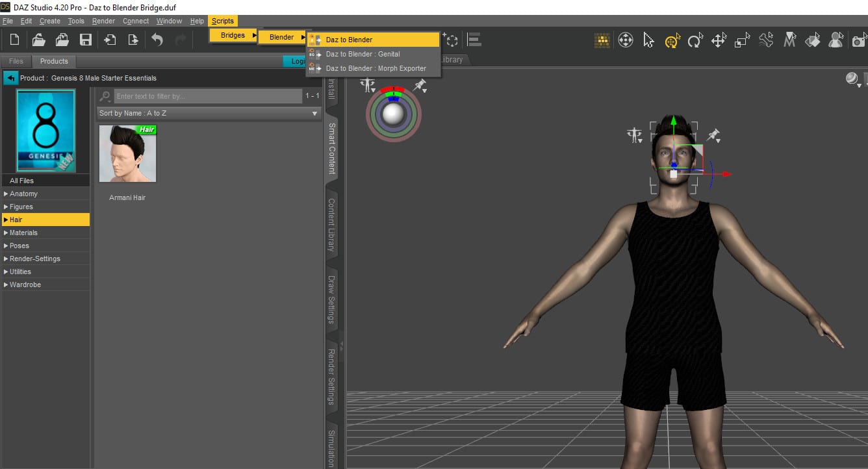Switch to the Products tab

coord(54,61)
